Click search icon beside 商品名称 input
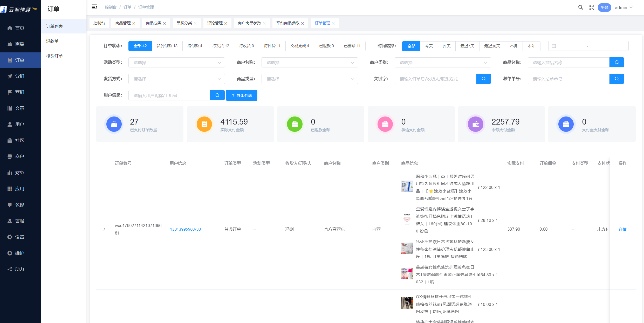 click(x=616, y=63)
